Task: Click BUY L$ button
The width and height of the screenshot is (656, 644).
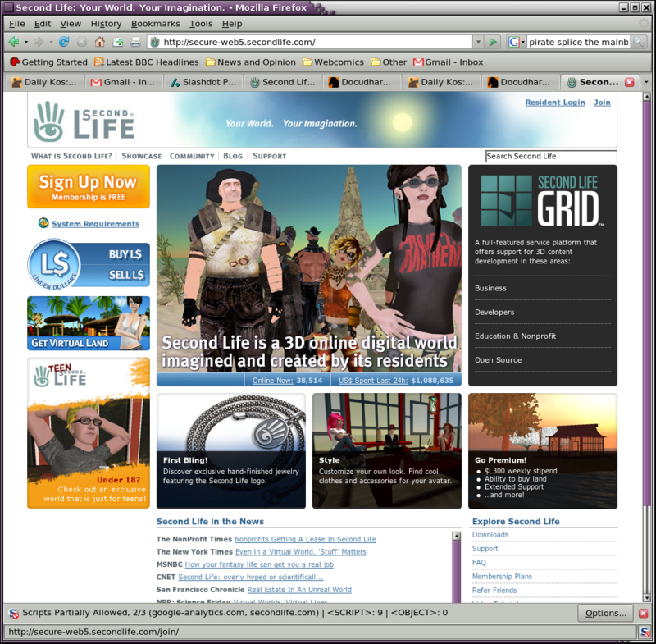Action: point(125,254)
